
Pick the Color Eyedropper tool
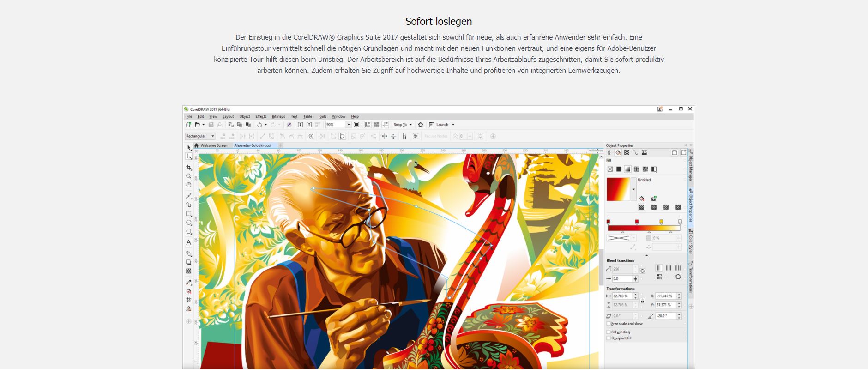[x=189, y=282]
